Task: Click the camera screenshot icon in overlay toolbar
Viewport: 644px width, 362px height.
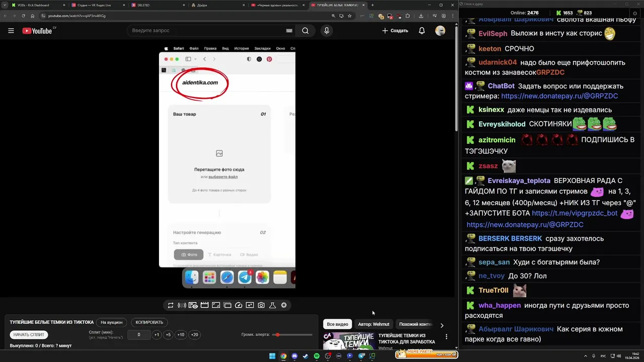Action: pos(261,305)
